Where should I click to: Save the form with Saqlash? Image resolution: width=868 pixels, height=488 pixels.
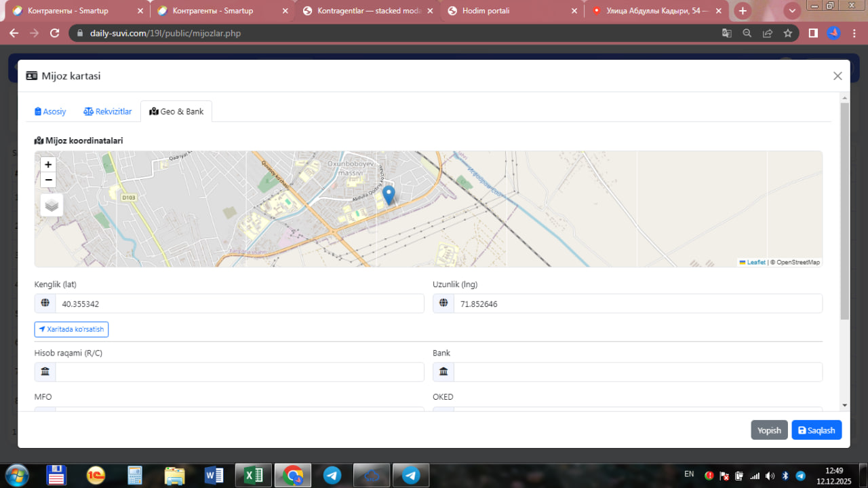pyautogui.click(x=816, y=430)
